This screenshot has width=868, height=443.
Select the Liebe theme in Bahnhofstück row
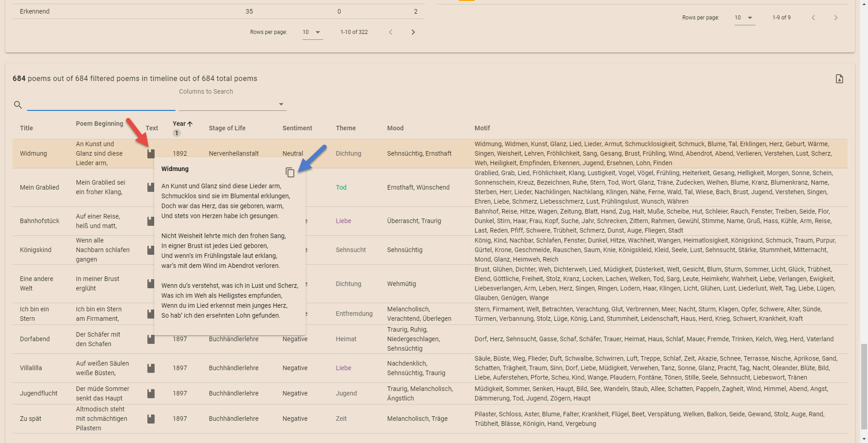[343, 221]
